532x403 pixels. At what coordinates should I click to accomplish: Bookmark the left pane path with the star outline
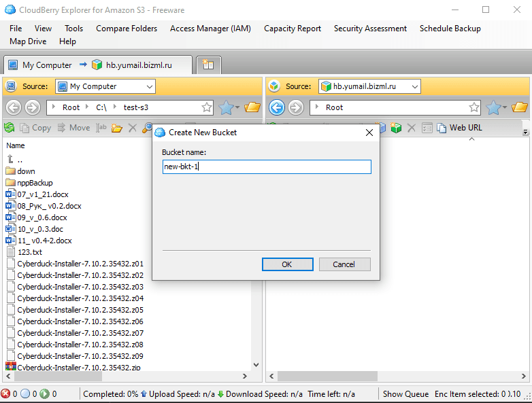(x=207, y=108)
